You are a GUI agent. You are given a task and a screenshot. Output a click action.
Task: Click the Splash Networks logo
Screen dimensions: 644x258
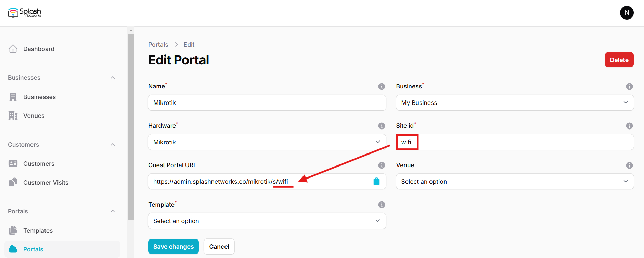[25, 13]
